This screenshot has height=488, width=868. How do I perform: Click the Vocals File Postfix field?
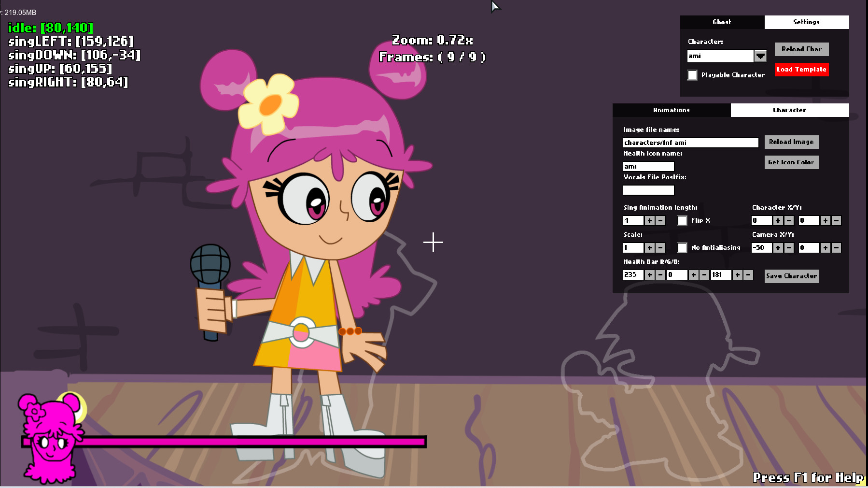click(648, 190)
